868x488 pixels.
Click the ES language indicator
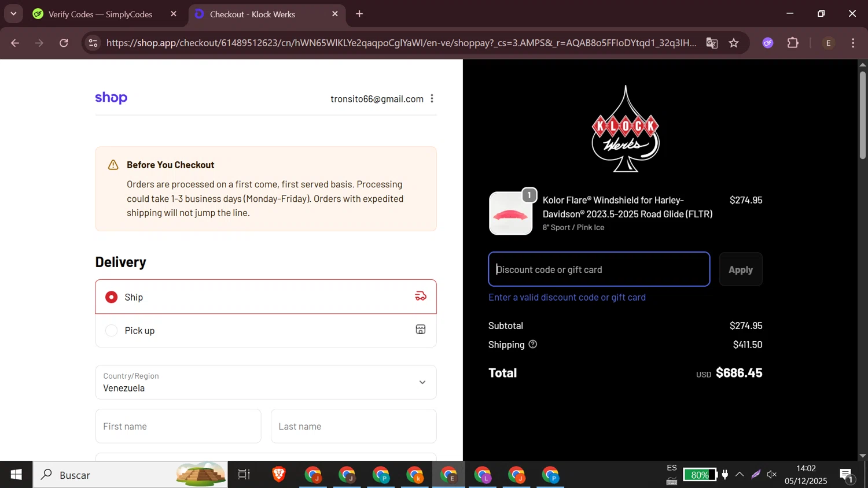(672, 468)
